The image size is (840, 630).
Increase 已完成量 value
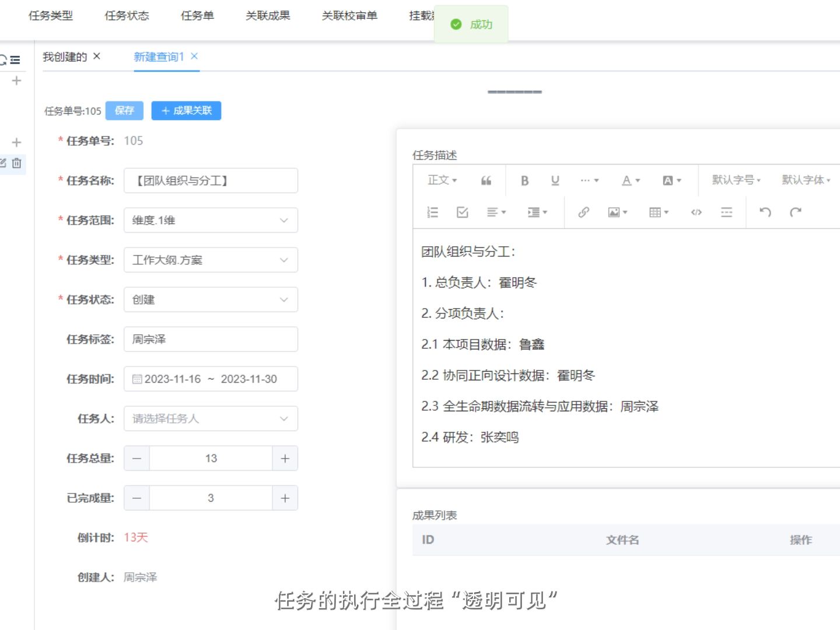click(x=285, y=498)
